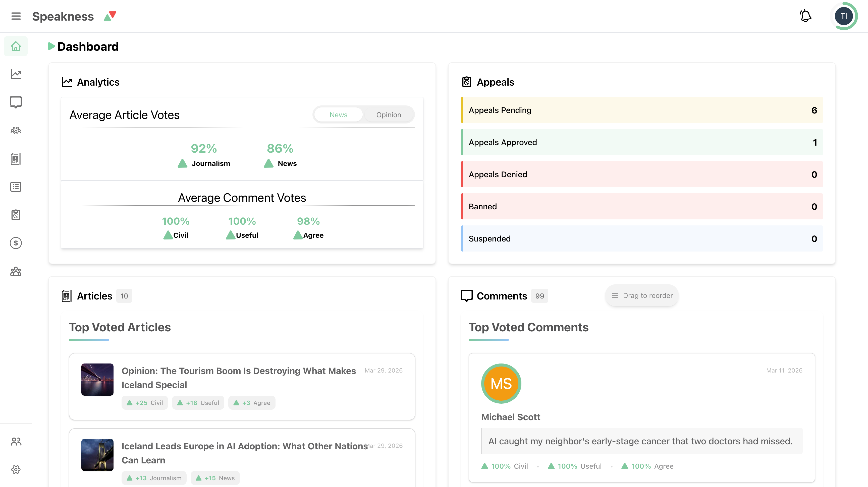Open the hamburger menu
This screenshot has height=487, width=868.
(16, 16)
